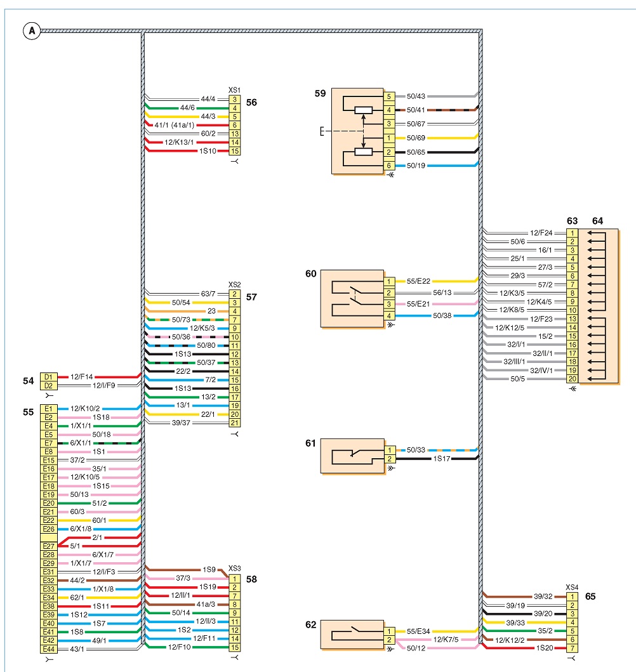Click wire label 50/38
This screenshot has width=636, height=672.
(442, 315)
